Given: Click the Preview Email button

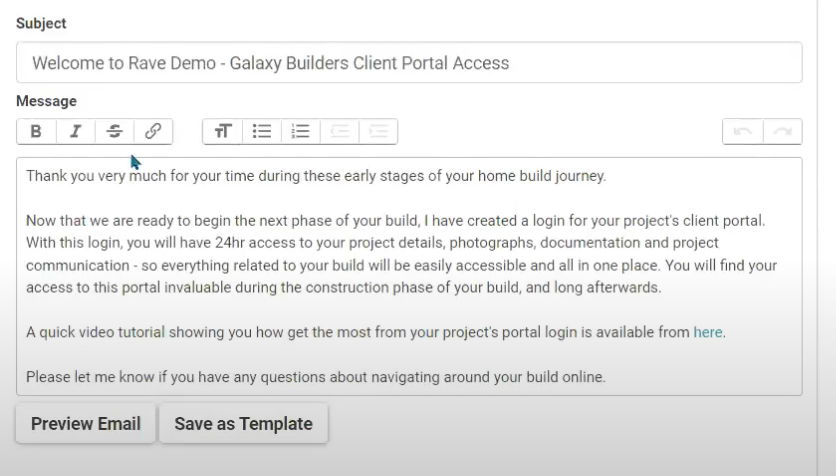Looking at the screenshot, I should pos(86,424).
